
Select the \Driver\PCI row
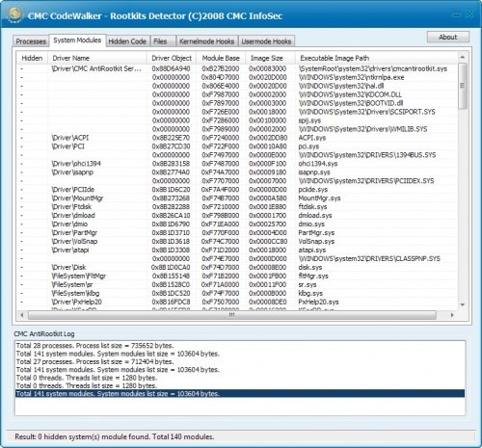click(x=237, y=146)
